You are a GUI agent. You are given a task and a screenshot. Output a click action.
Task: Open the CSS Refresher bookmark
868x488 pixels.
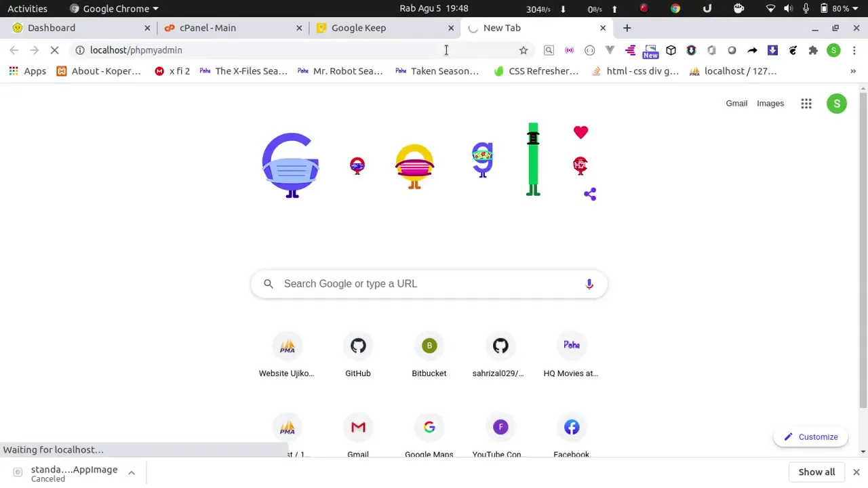pyautogui.click(x=536, y=71)
